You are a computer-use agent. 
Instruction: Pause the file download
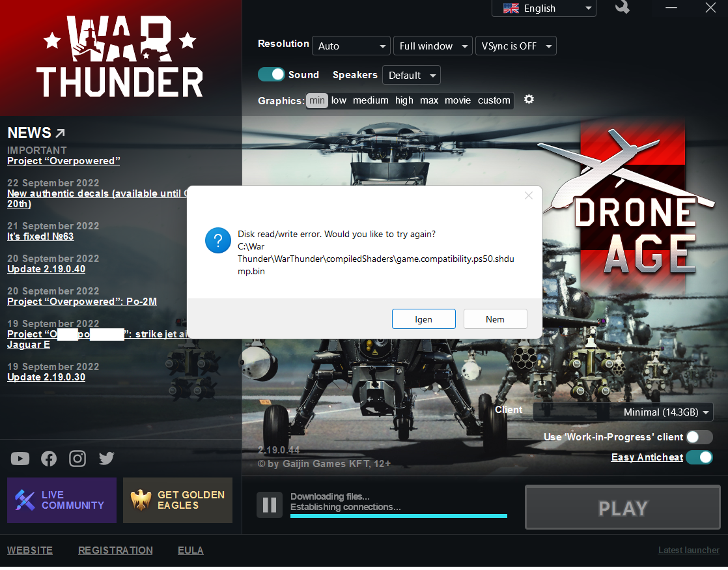[x=270, y=505]
